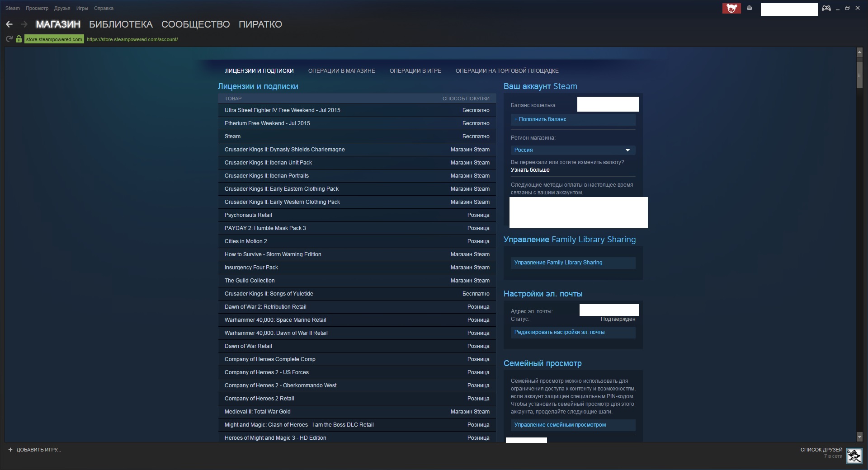Select the Company of Heroes Complete Comp row
868x470 pixels.
click(x=357, y=359)
